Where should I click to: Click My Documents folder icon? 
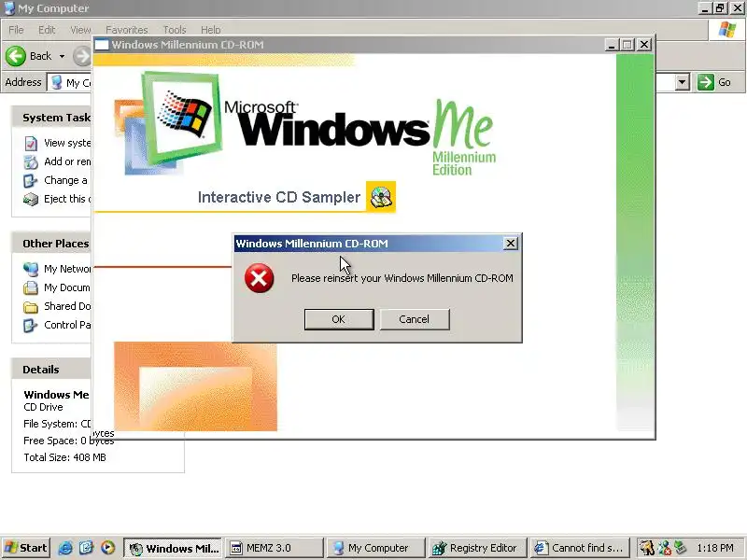click(x=31, y=287)
